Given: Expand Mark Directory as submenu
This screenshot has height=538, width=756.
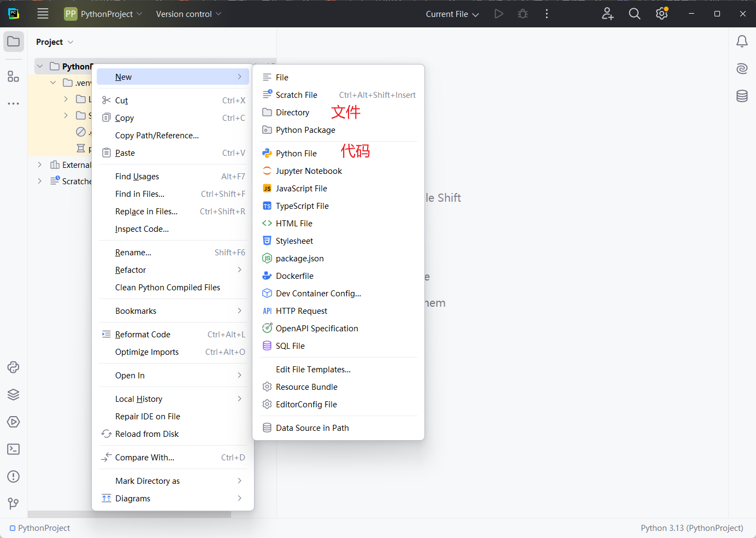Looking at the screenshot, I should [x=173, y=481].
